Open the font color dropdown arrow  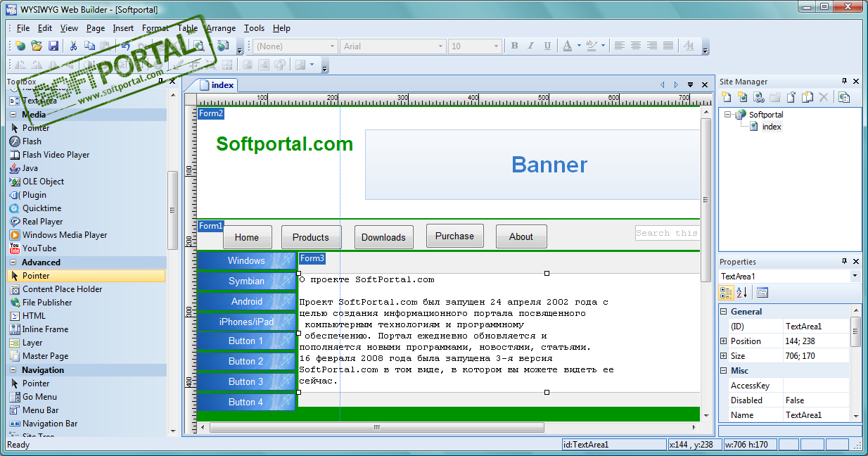tap(579, 46)
